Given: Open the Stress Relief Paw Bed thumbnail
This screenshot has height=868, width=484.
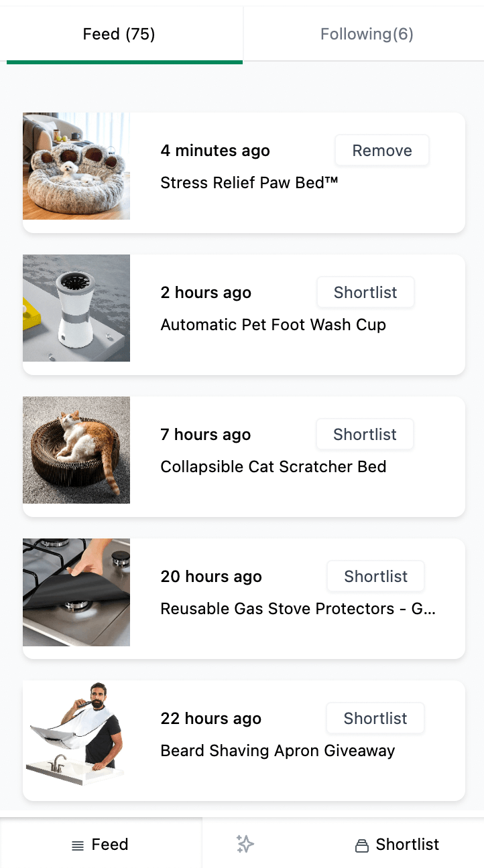Looking at the screenshot, I should tap(76, 166).
